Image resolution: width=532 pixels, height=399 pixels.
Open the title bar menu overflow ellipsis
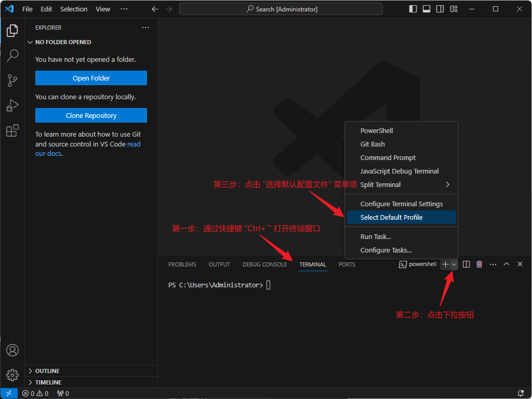(x=124, y=9)
